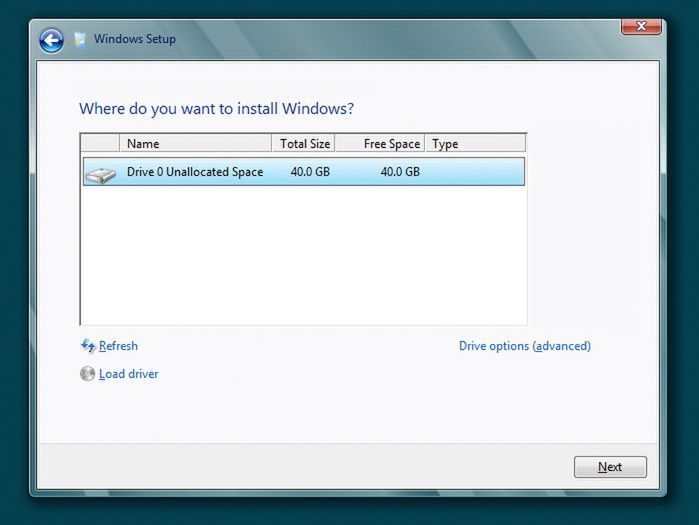The image size is (699, 525).
Task: Select Drive 0 Unallocated Space row
Action: tap(304, 172)
